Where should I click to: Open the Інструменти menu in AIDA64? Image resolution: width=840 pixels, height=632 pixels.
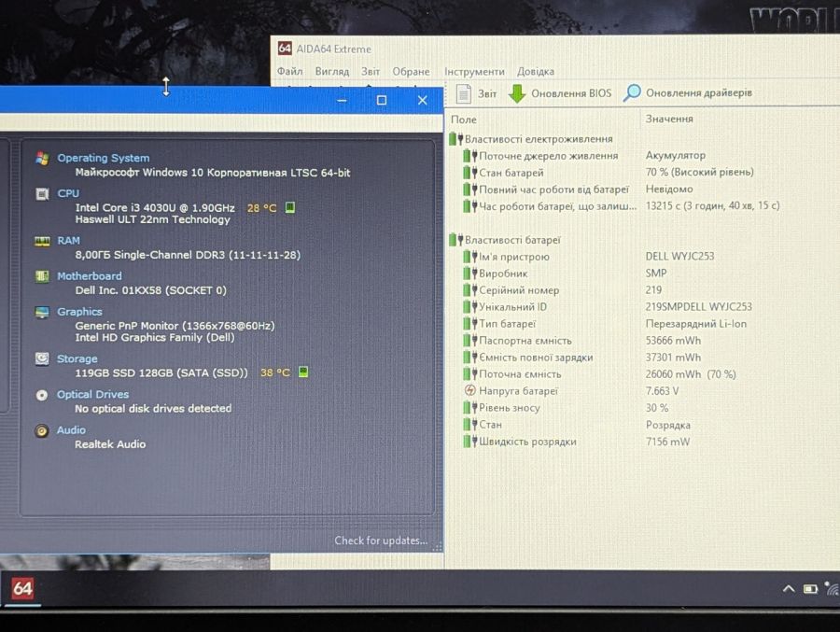point(474,71)
